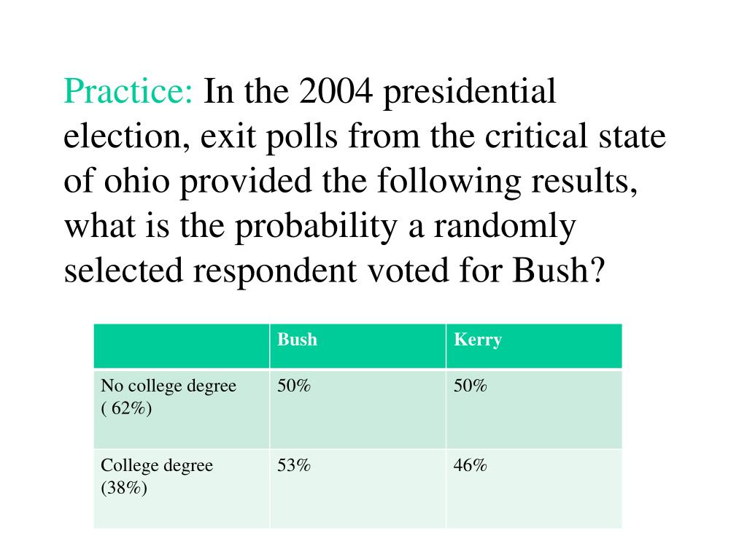Image resolution: width=747 pixels, height=560 pixels.
Task: Select the Bush 53% cell
Action: coord(357,489)
